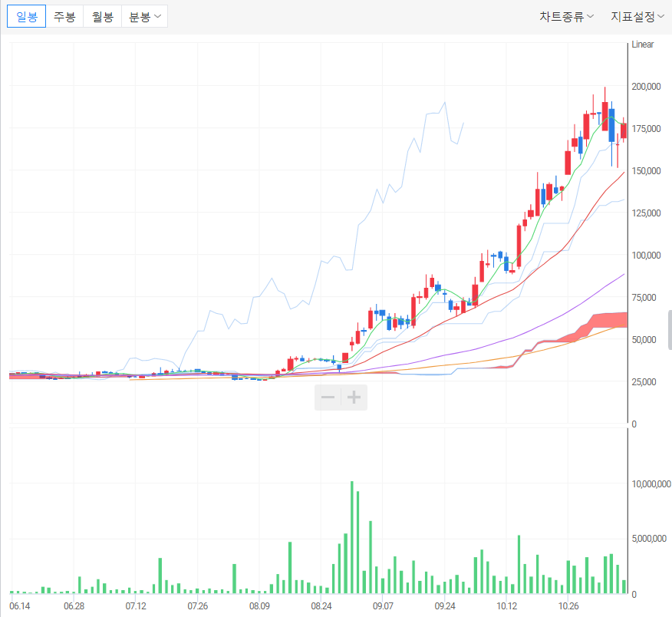The height and width of the screenshot is (617, 672).
Task: Switch to the 월봉 monthly chart tab
Action: click(x=103, y=17)
